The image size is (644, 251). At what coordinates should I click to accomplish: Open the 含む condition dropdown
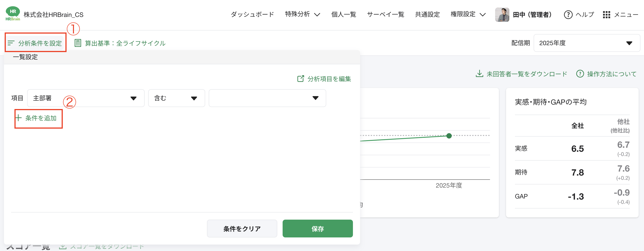[x=194, y=98]
